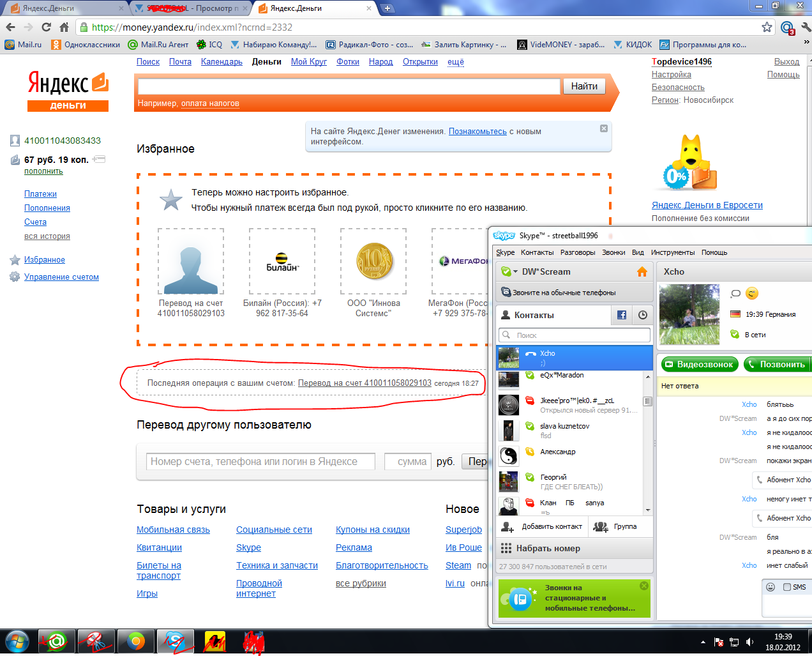This screenshot has width=812, height=656.
Task: Open the Помощь menu in Skype
Action: [x=714, y=252]
